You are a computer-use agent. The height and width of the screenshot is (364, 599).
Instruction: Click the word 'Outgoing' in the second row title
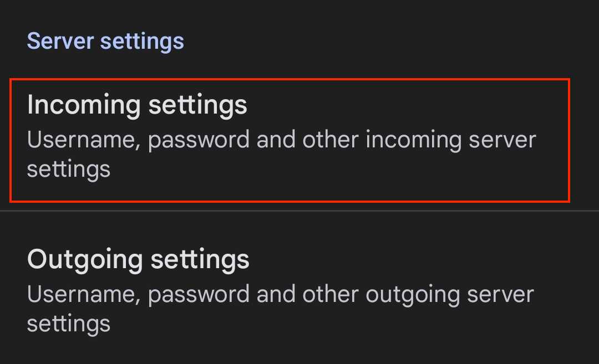[x=85, y=260]
